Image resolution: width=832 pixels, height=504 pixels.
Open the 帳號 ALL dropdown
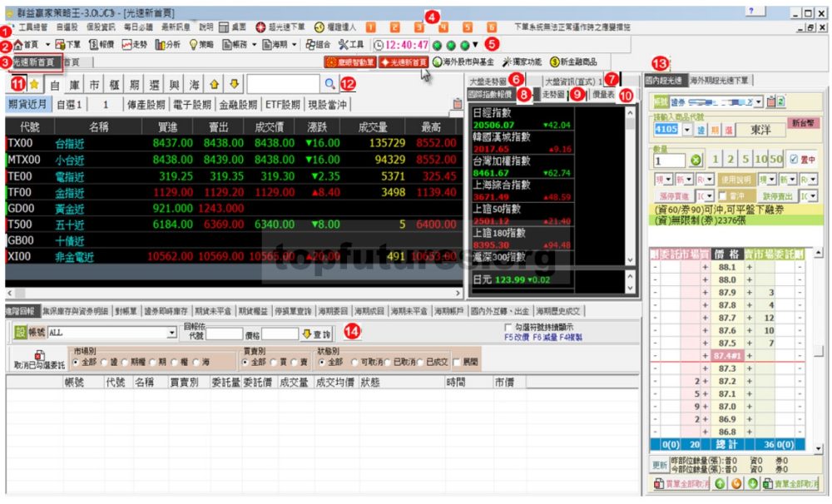click(172, 333)
